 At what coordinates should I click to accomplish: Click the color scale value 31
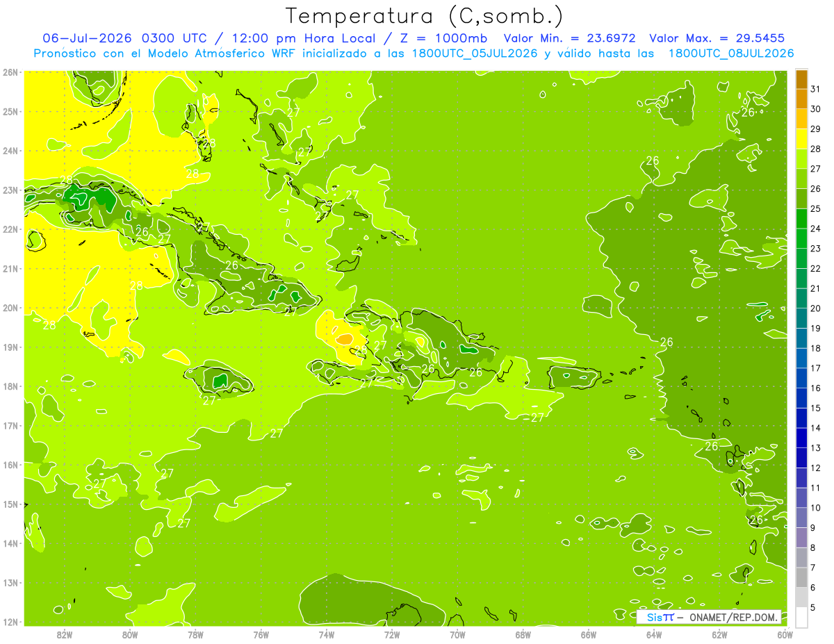point(816,89)
